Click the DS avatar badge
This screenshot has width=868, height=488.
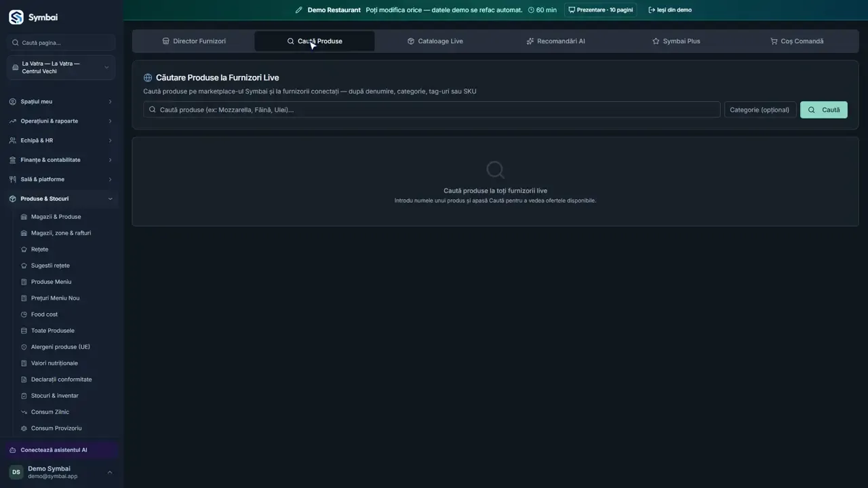pos(16,472)
